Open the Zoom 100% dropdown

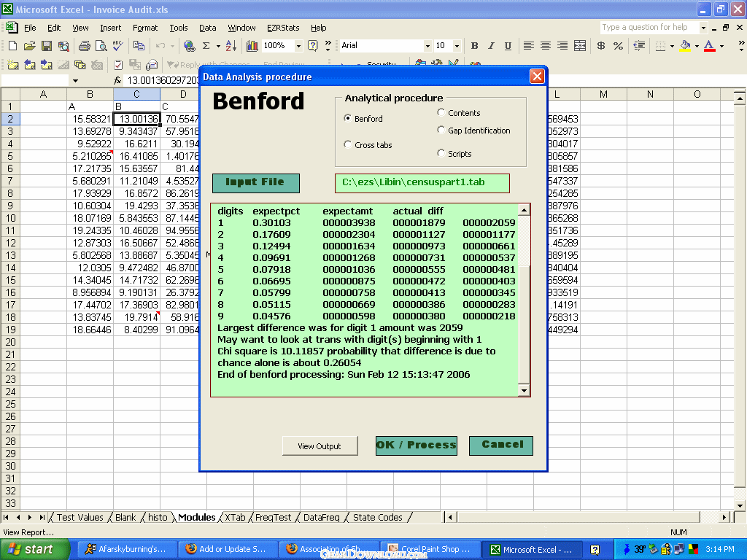[x=298, y=46]
